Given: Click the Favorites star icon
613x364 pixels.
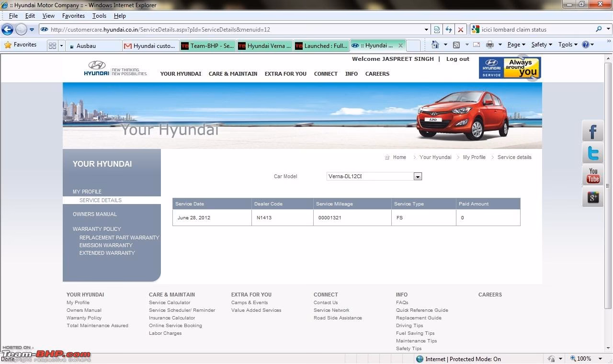Looking at the screenshot, I should (x=8, y=44).
